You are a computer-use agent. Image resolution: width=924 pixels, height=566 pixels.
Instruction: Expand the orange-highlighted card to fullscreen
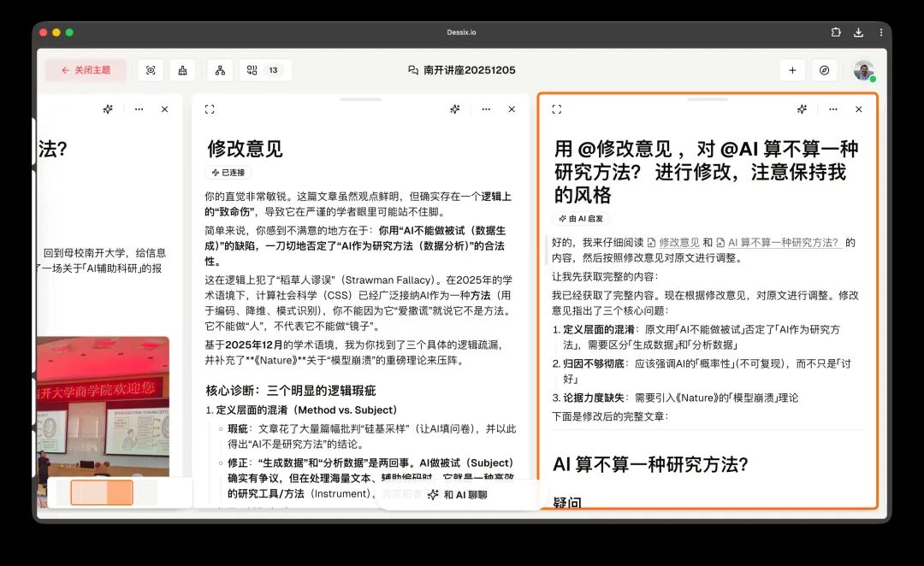pyautogui.click(x=557, y=109)
